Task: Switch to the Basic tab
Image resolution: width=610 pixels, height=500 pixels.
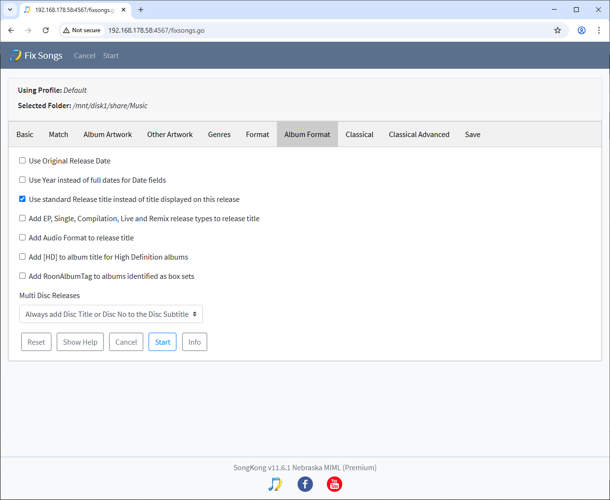Action: coord(25,134)
